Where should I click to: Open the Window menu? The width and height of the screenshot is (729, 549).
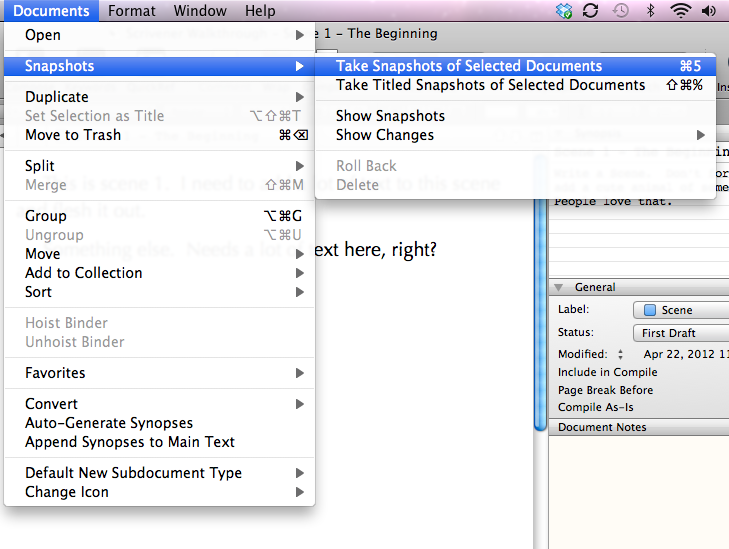[200, 11]
